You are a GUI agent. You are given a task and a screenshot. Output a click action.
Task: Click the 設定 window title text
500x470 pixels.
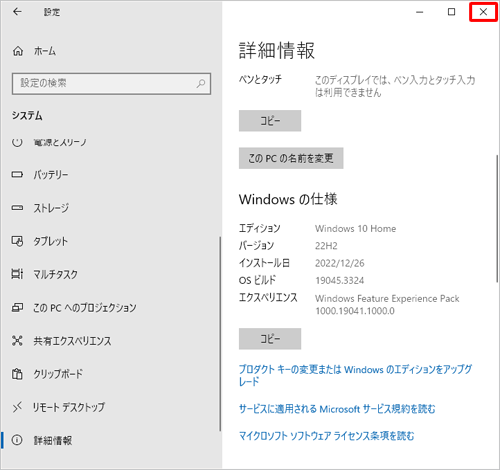pos(52,12)
